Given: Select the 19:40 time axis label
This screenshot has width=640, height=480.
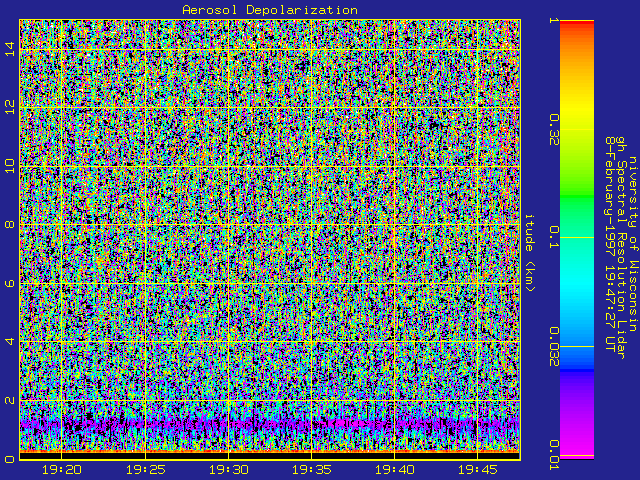Looking at the screenshot, I should (x=394, y=470).
